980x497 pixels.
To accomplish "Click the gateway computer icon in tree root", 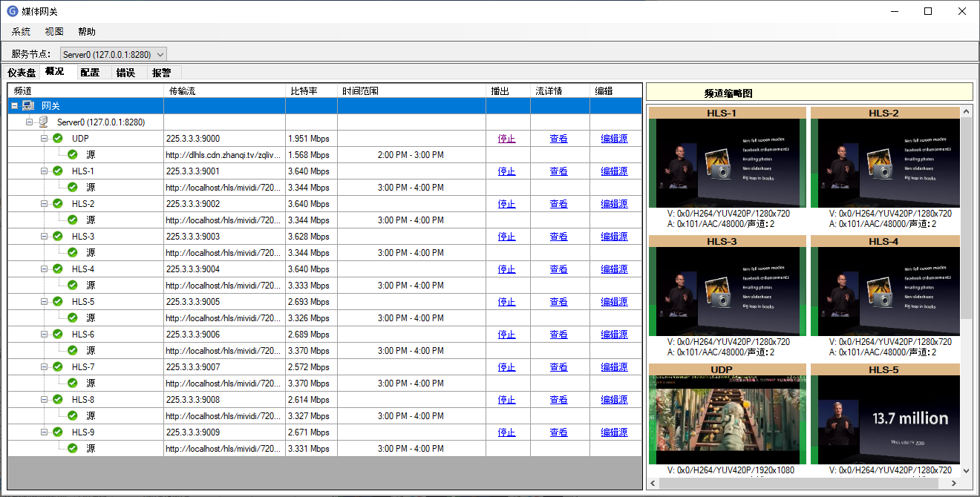I will click(x=28, y=106).
